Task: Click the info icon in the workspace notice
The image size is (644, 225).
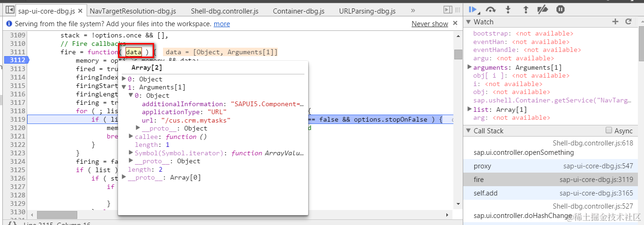Action: 9,23
